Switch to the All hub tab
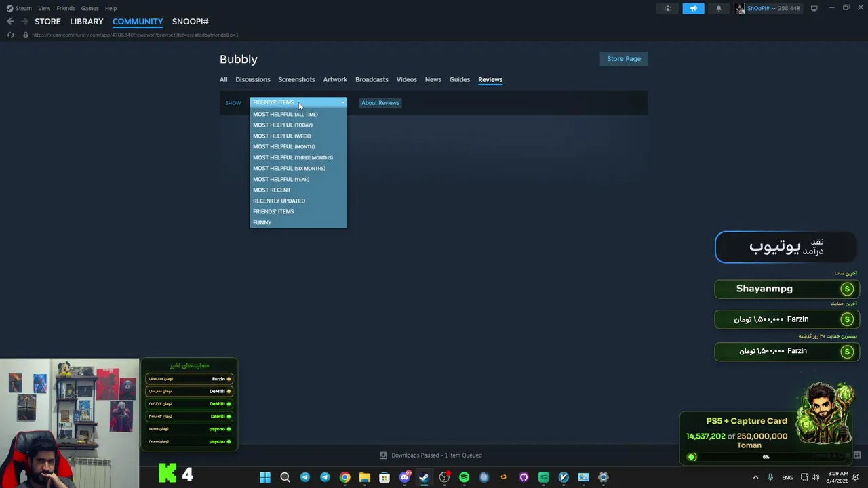This screenshot has width=868, height=488. [x=223, y=79]
